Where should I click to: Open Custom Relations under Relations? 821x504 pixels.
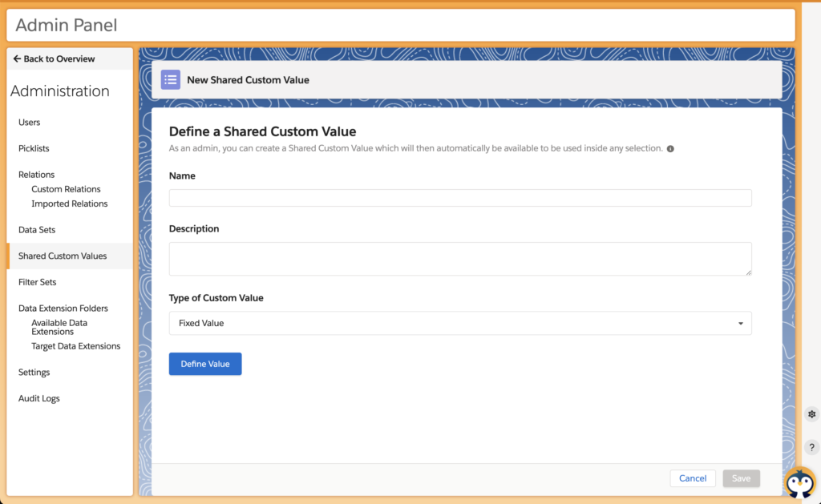point(66,189)
